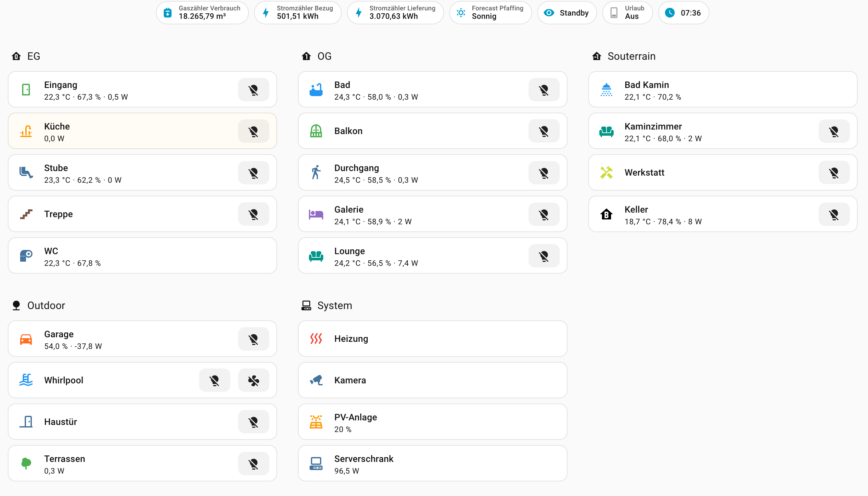Click the Stube recliner seat icon

coord(26,173)
